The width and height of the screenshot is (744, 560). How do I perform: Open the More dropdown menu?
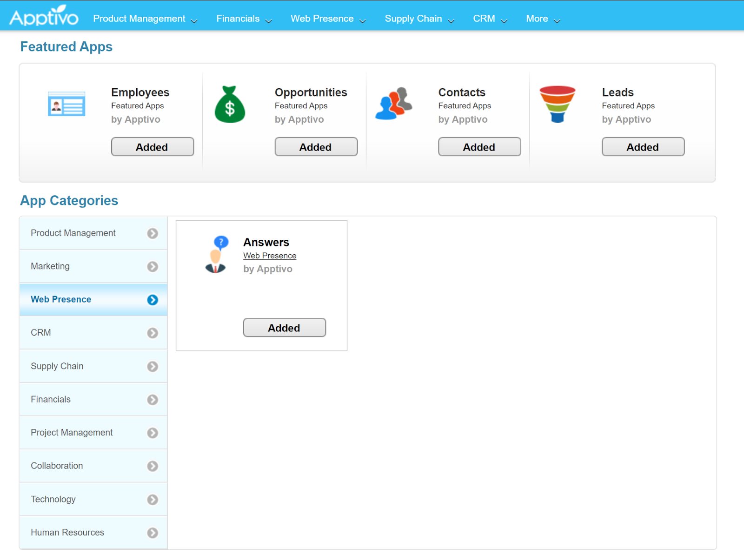543,19
